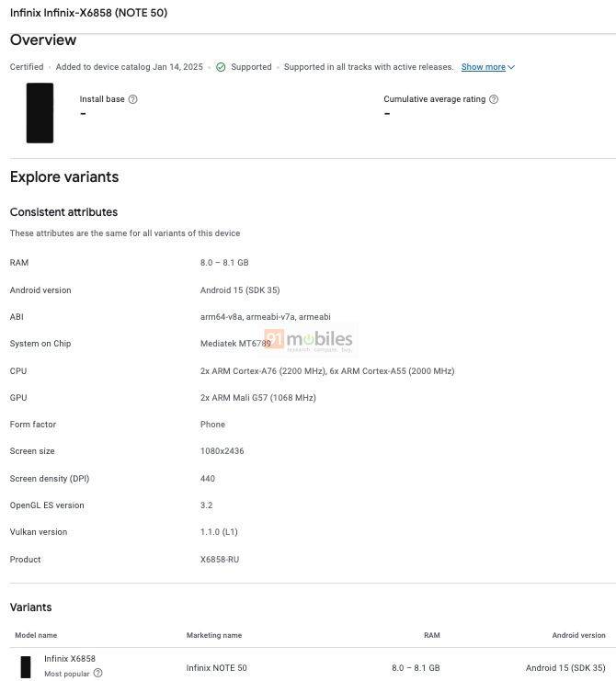Click the RAM column header in Variants
The height and width of the screenshot is (681, 616).
[x=432, y=635]
